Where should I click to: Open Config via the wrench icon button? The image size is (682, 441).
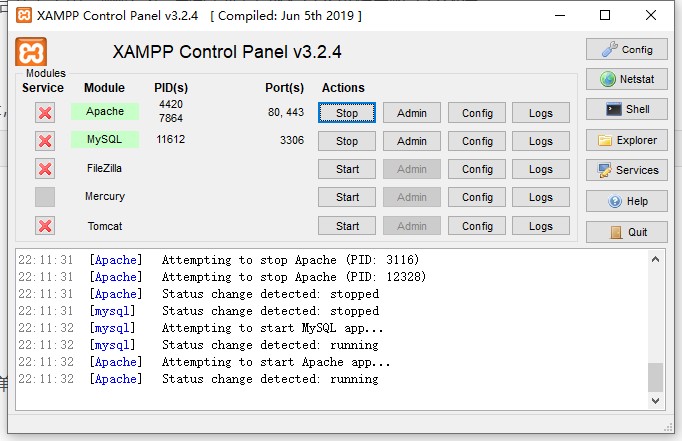[626, 49]
